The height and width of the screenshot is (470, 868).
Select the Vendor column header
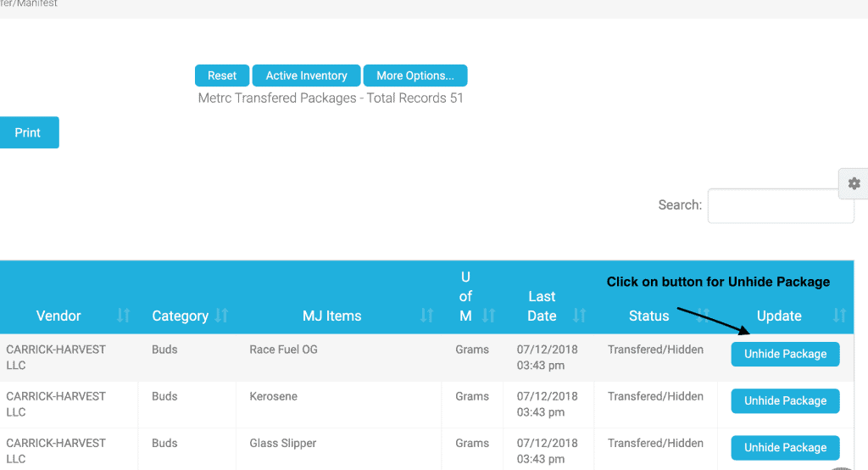click(58, 316)
